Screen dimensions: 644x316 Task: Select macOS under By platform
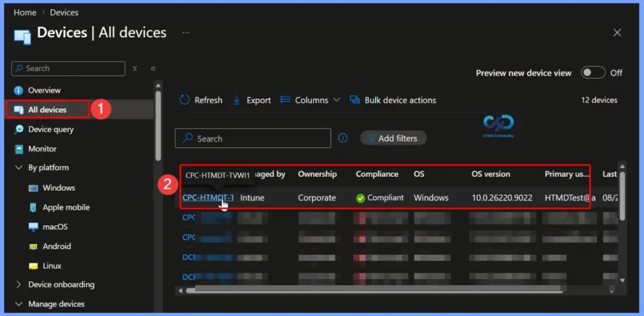coord(55,227)
